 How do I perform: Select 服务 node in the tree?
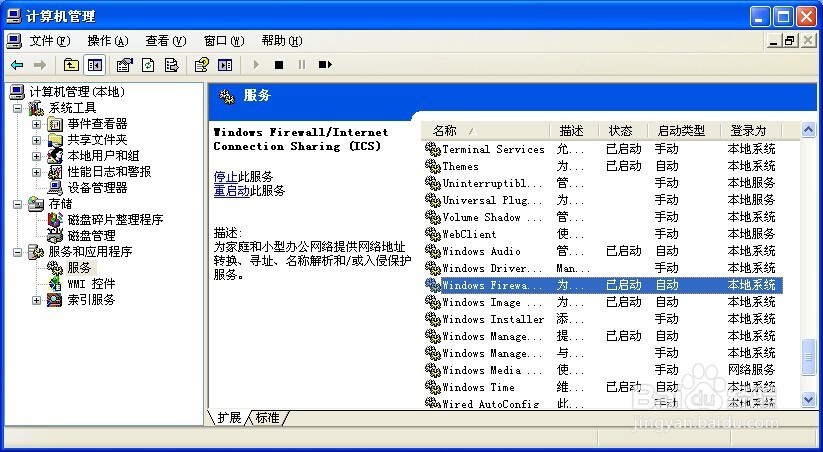click(79, 268)
